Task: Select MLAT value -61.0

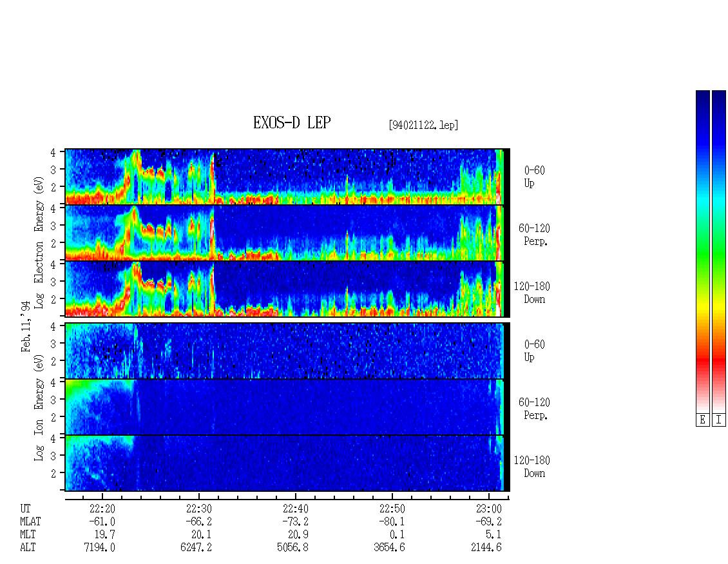Action: coord(102,521)
